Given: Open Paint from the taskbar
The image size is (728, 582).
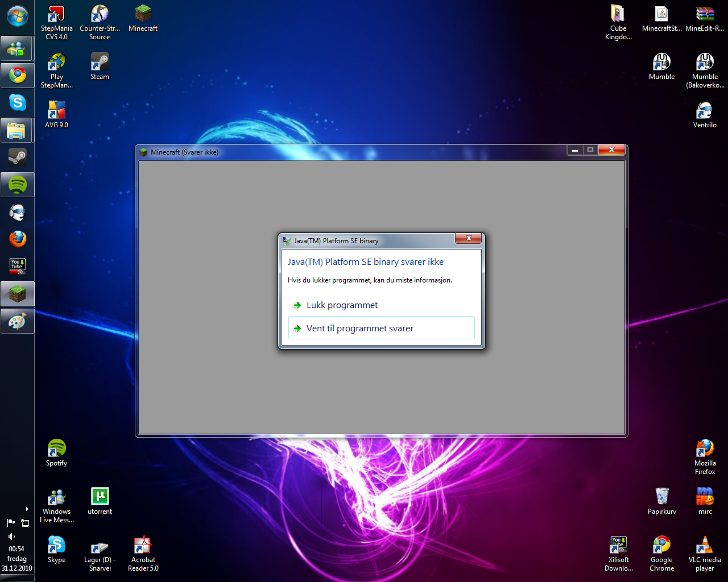Looking at the screenshot, I should coord(17,321).
